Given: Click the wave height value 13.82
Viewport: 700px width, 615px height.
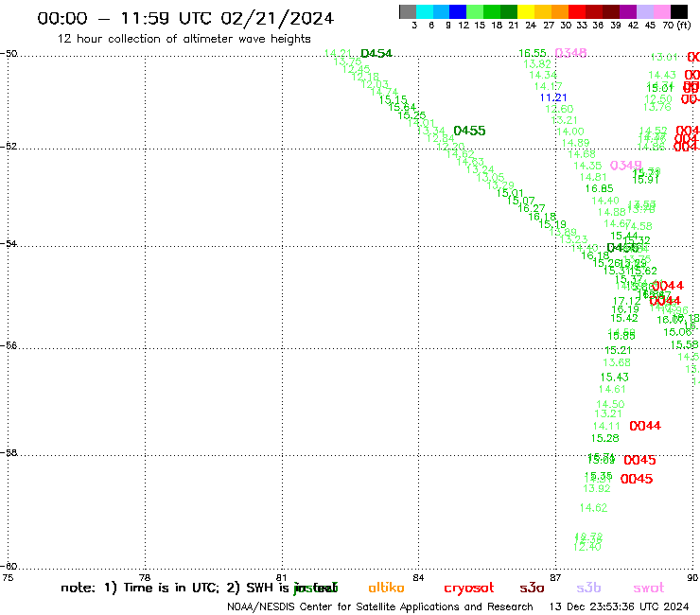Looking at the screenshot, I should (x=537, y=64).
